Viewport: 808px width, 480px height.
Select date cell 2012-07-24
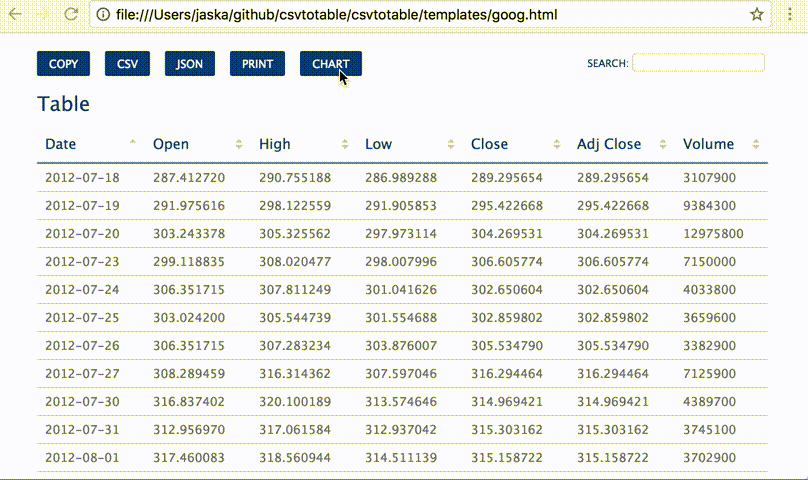pyautogui.click(x=82, y=289)
